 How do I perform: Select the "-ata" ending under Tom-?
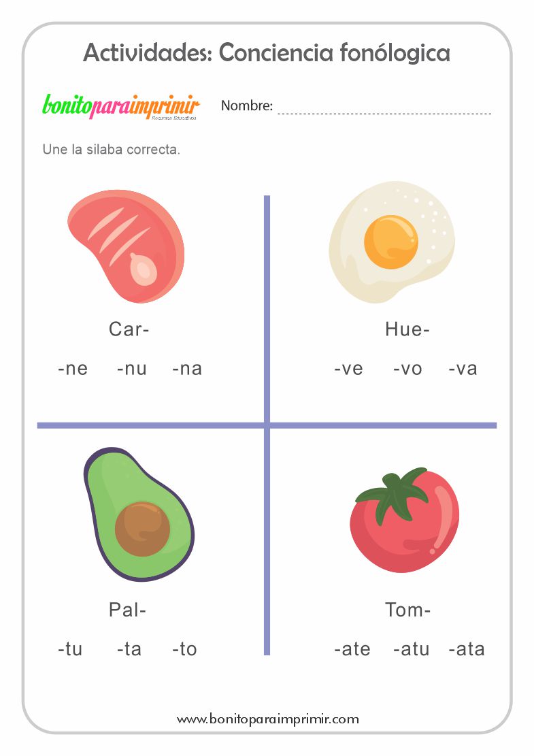pyautogui.click(x=467, y=649)
